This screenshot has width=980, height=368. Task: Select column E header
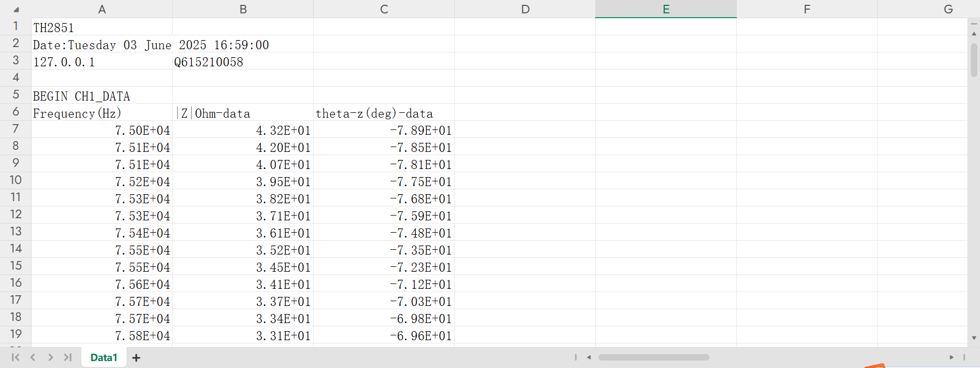click(x=666, y=9)
